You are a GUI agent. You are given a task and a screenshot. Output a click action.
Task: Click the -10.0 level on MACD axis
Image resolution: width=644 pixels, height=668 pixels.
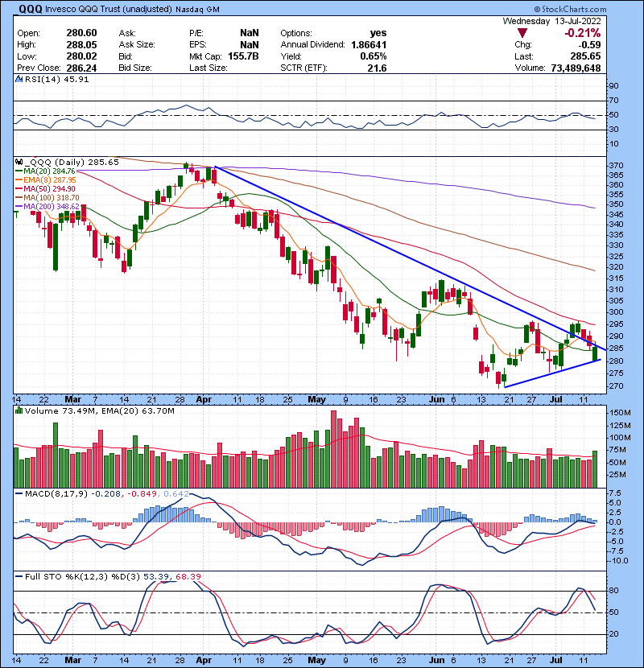pyautogui.click(x=618, y=561)
